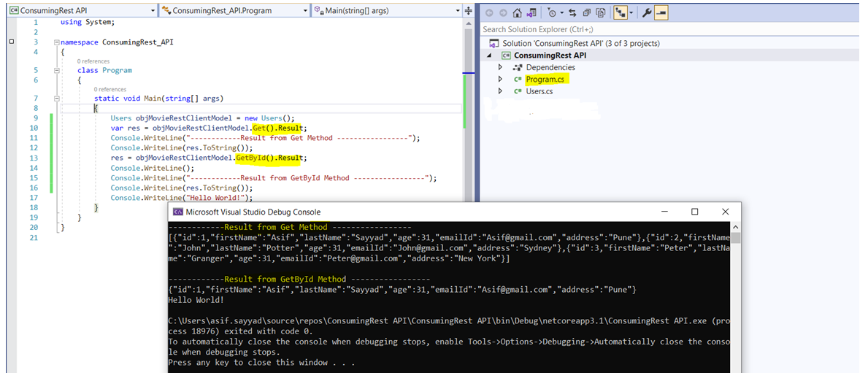Expand the Program.cs node
The height and width of the screenshot is (381, 868).
(500, 79)
